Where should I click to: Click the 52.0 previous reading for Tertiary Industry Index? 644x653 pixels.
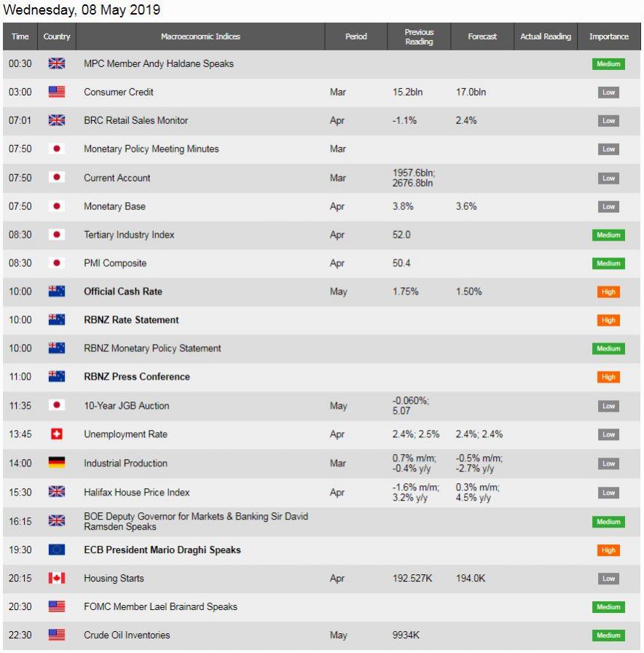[401, 235]
